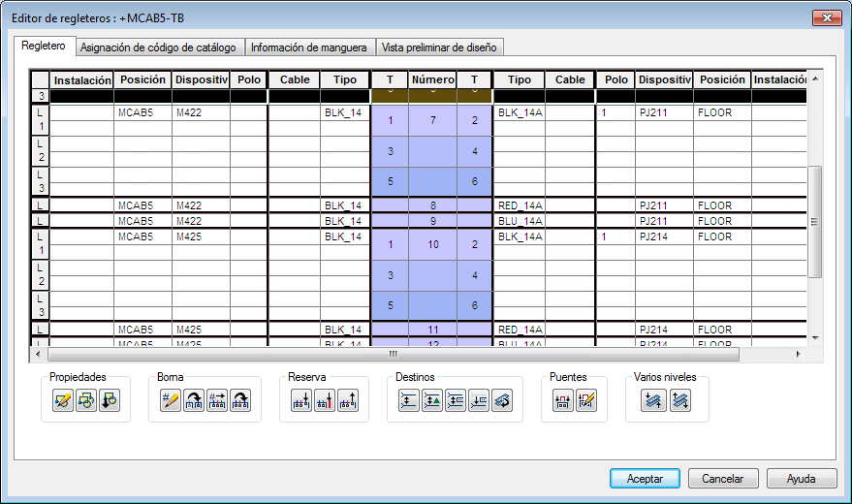Click the reassign terminal icon in Borna

194,401
